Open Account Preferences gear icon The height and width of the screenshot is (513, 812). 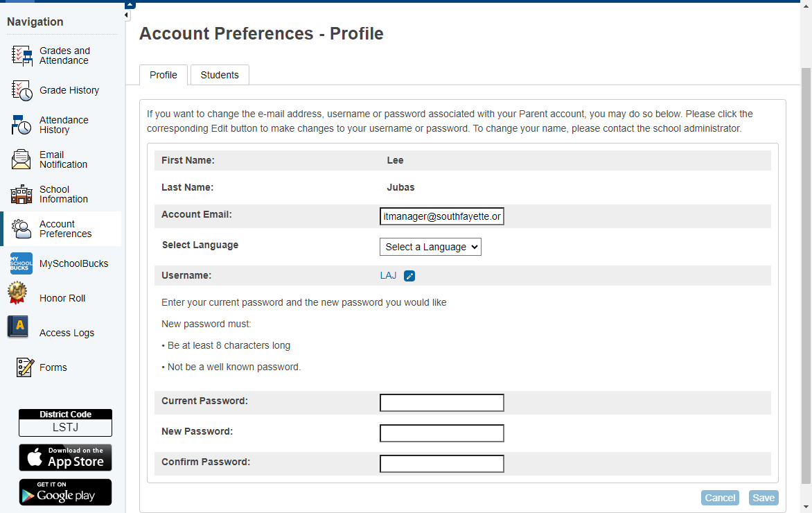pyautogui.click(x=21, y=229)
